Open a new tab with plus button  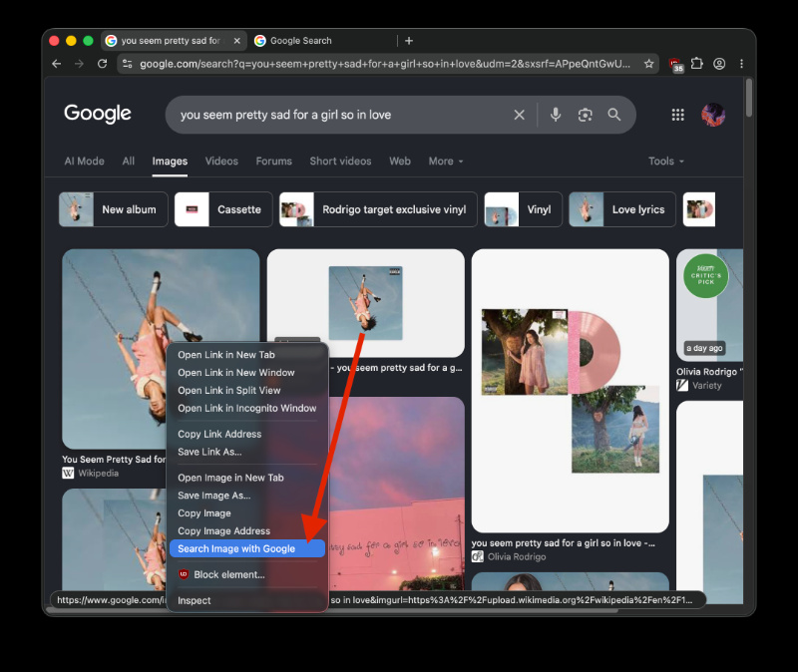409,41
